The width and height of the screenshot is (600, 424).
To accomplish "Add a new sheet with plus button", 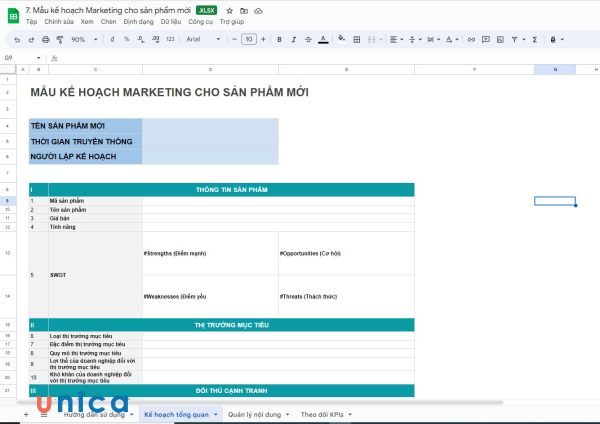I will 26,413.
